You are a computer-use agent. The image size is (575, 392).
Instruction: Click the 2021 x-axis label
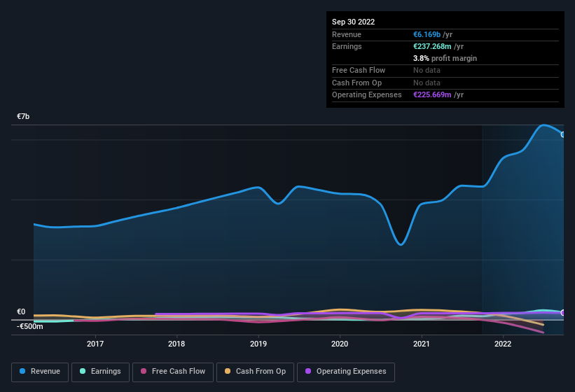tap(422, 344)
